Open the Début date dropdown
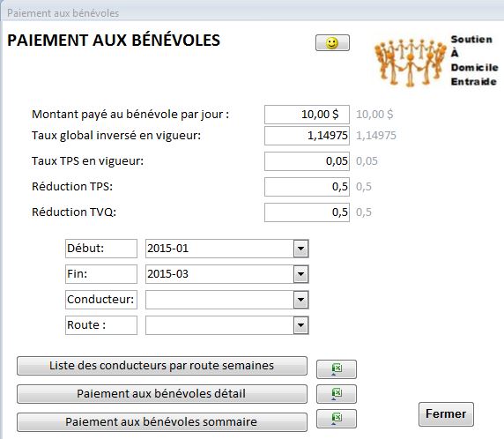Image resolution: width=504 pixels, height=439 pixels. point(300,249)
